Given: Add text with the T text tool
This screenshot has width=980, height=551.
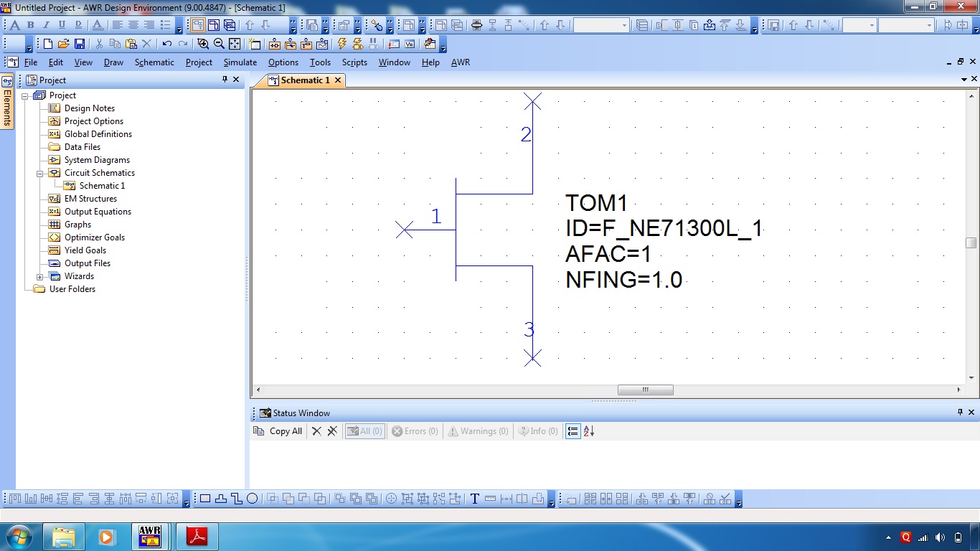Looking at the screenshot, I should point(475,499).
